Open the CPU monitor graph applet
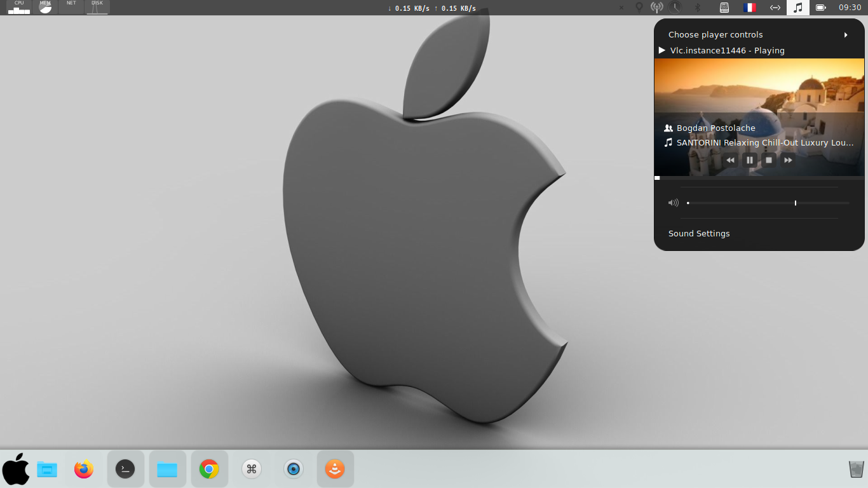Viewport: 868px width, 488px height. click(x=19, y=8)
